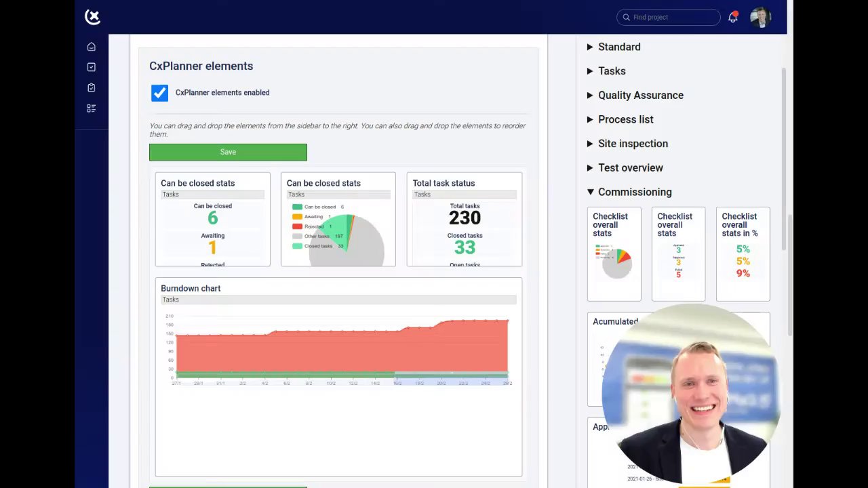Click the Closed tasks value 33
This screenshot has width=868, height=488.
[x=465, y=247]
